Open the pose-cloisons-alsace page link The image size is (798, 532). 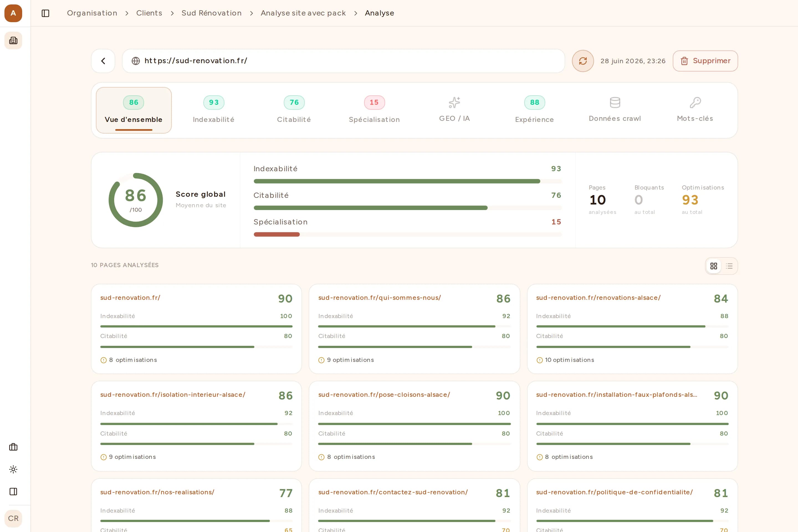click(384, 395)
